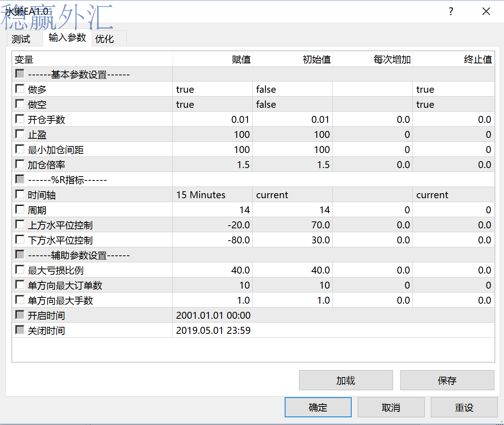Select 时间轴 initial value current
The width and height of the screenshot is (504, 425).
(x=292, y=195)
